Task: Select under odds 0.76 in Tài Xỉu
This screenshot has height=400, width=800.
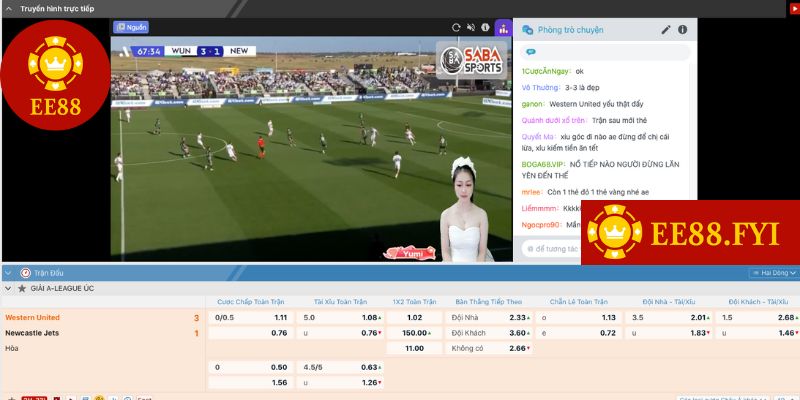Action: click(x=340, y=333)
